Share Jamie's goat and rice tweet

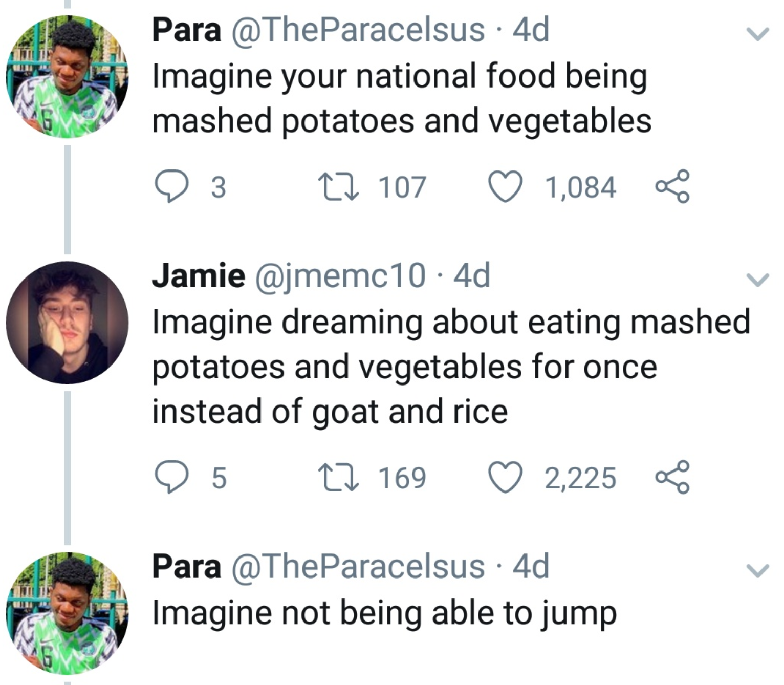point(673,477)
